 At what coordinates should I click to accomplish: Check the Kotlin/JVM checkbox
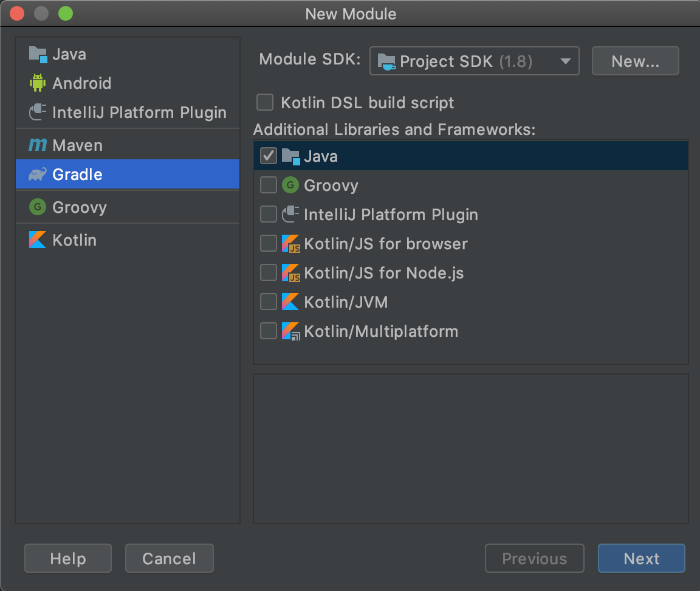point(269,302)
